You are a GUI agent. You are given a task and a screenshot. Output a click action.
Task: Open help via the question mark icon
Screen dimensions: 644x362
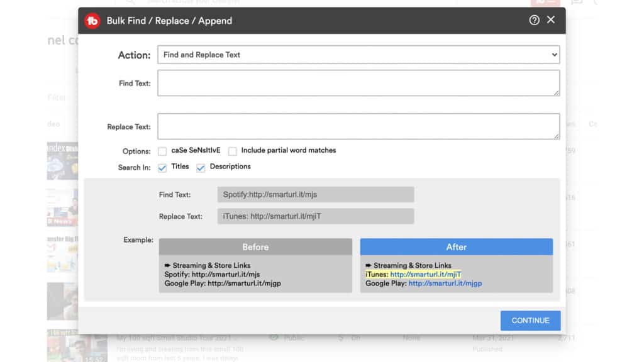pos(534,20)
